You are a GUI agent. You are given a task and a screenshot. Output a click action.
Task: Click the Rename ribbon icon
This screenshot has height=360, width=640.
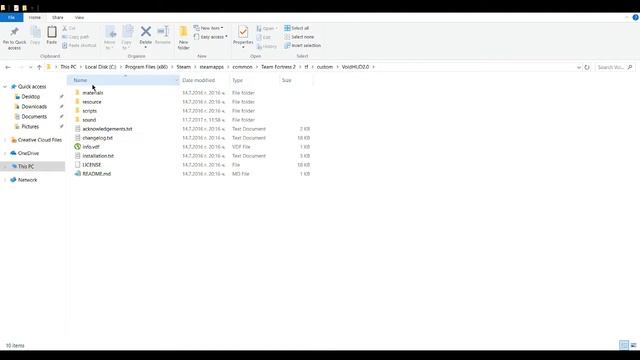tap(163, 36)
